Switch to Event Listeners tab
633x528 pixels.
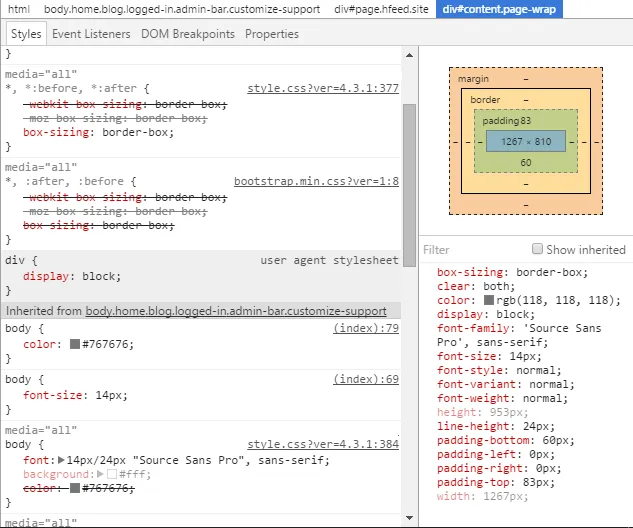91,34
